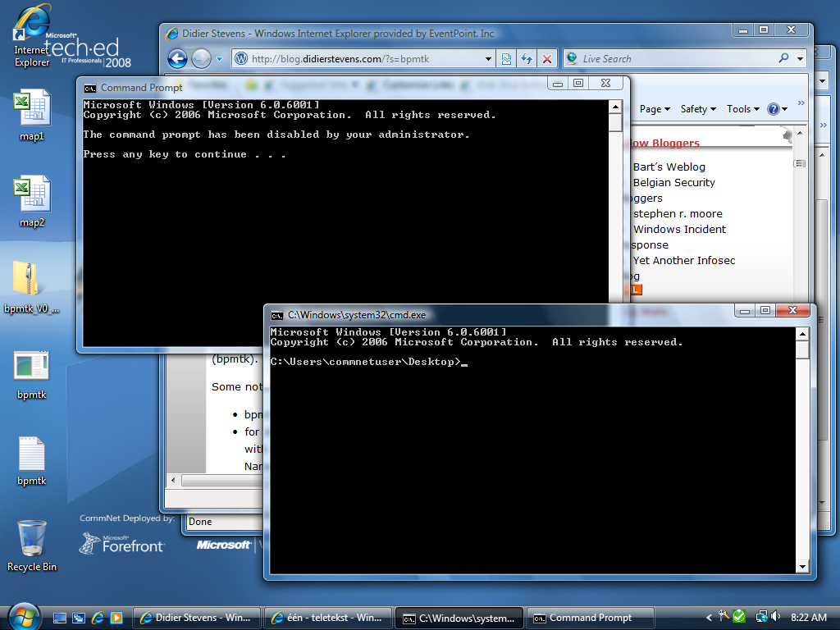Open the Tools menu
The width and height of the screenshot is (840, 630).
point(743,109)
